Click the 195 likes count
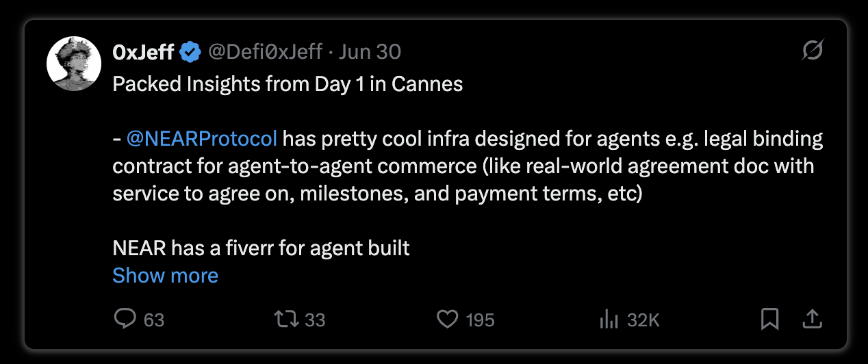The image size is (868, 364). click(480, 320)
